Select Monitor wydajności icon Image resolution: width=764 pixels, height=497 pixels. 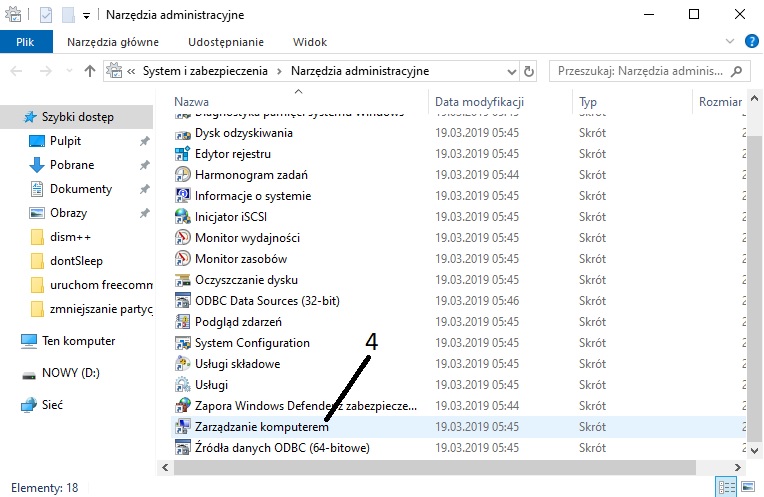click(x=183, y=238)
